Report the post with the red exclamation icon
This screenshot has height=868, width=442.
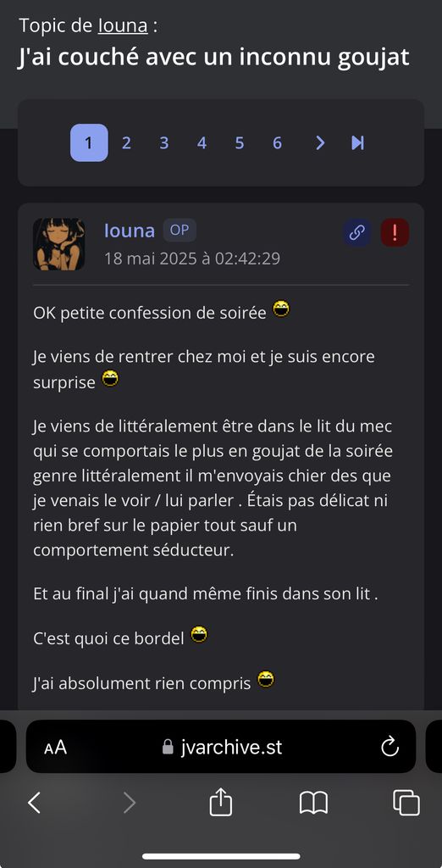(x=395, y=232)
